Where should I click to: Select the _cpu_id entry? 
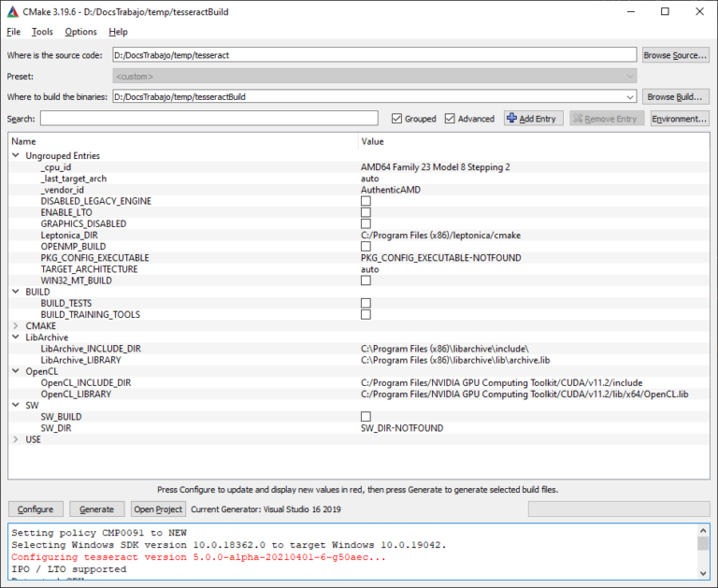[56, 167]
